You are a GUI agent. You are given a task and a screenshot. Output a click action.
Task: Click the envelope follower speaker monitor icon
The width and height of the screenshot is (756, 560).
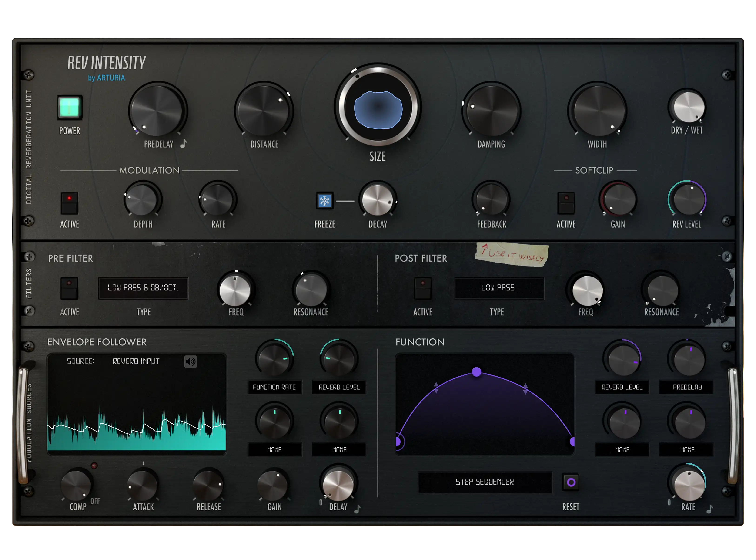click(190, 362)
